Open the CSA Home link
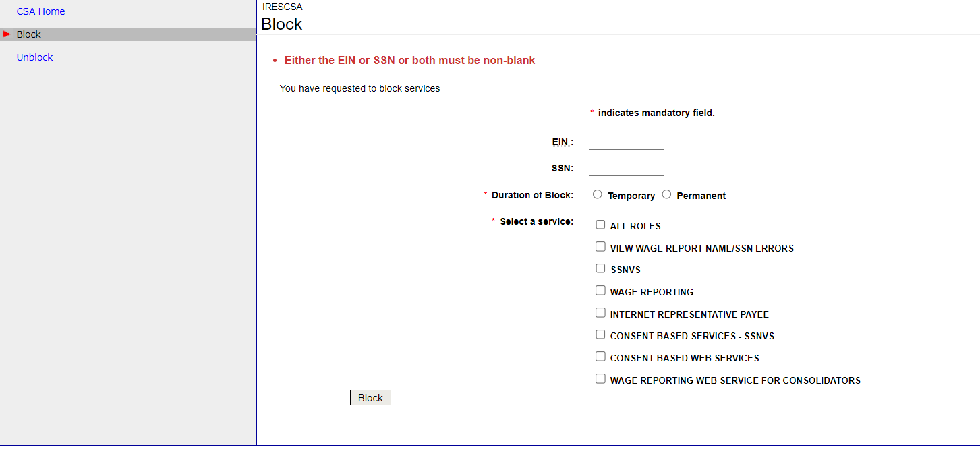 [x=40, y=11]
